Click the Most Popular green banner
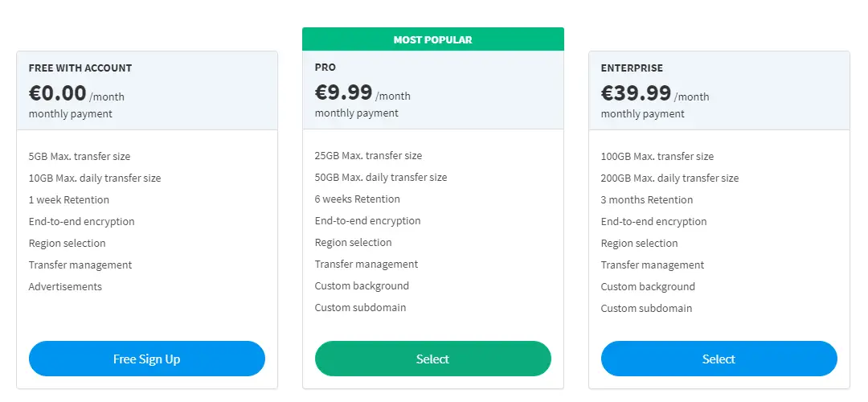 [x=432, y=39]
